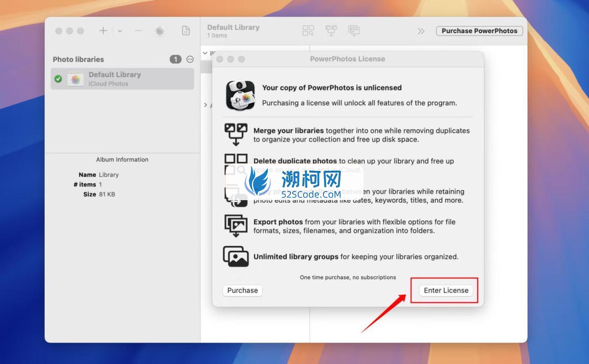Click the '1 items' subtitle in toolbar
589x364 pixels.
coord(217,35)
